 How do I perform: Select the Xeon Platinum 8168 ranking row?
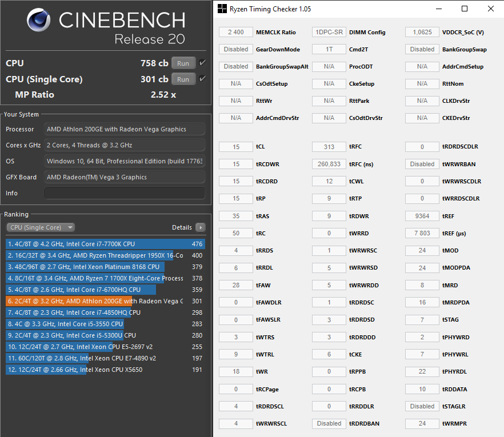[x=105, y=267]
